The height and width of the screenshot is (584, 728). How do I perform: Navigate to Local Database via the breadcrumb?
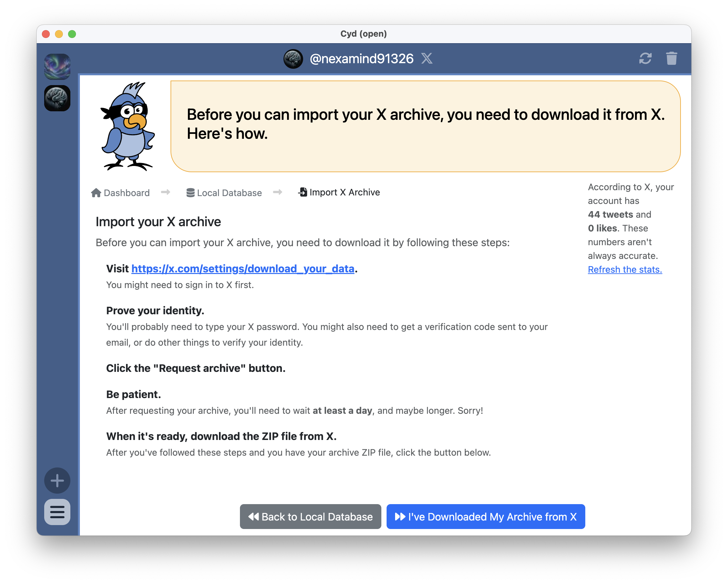tap(229, 192)
